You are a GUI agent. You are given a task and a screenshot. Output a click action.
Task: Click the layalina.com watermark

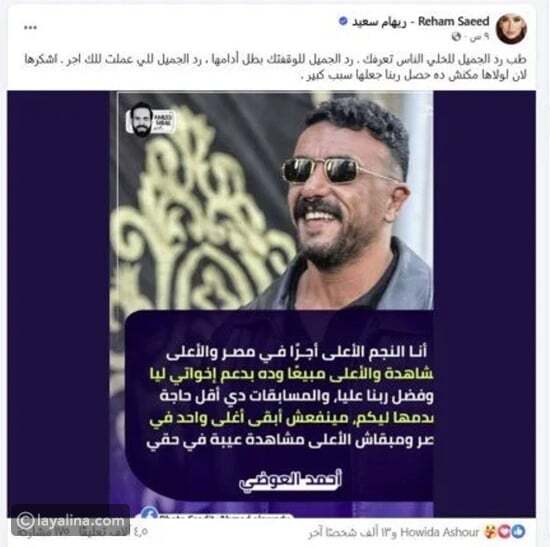tap(71, 520)
